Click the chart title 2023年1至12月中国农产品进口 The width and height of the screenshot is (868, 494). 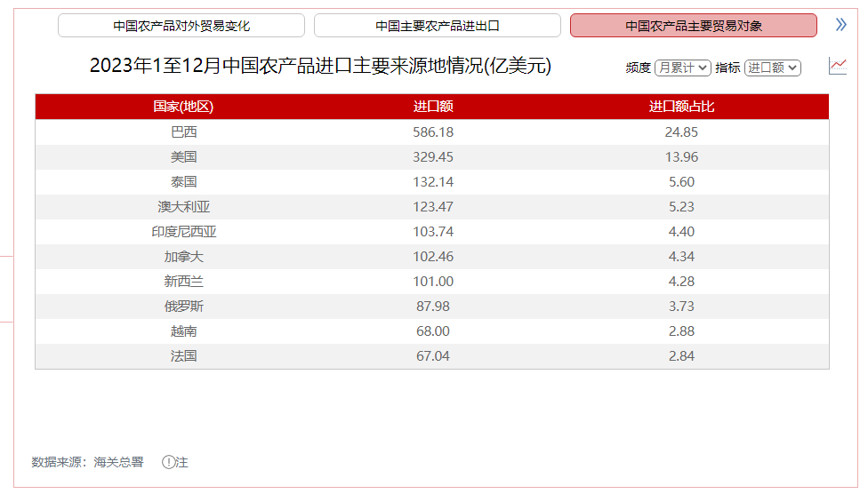pos(320,66)
